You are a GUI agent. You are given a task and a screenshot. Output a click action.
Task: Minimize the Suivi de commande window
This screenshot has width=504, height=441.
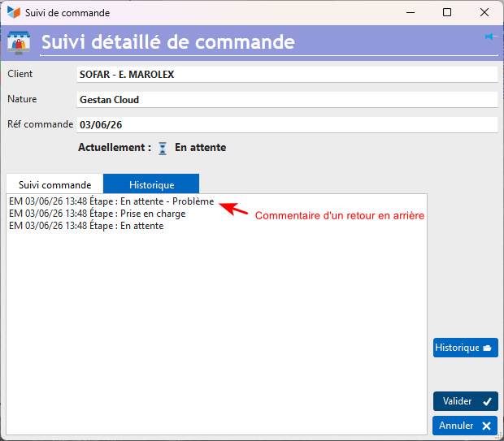(x=411, y=12)
